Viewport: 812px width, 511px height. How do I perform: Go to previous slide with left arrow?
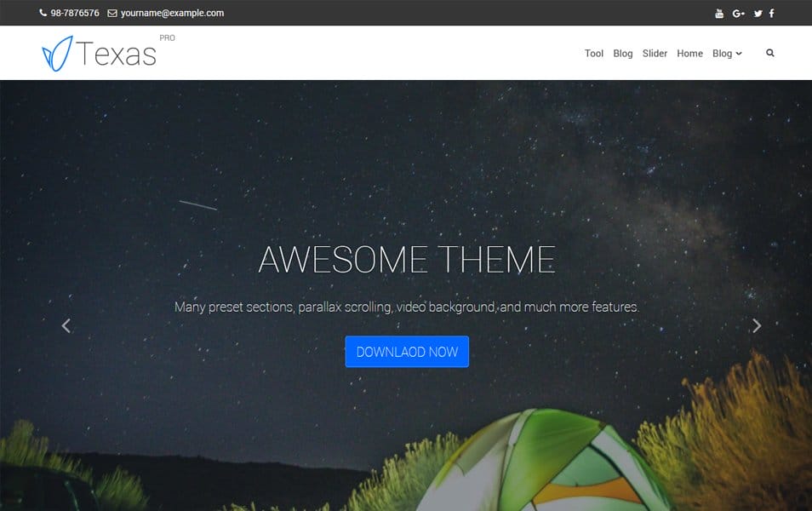pyautogui.click(x=66, y=325)
